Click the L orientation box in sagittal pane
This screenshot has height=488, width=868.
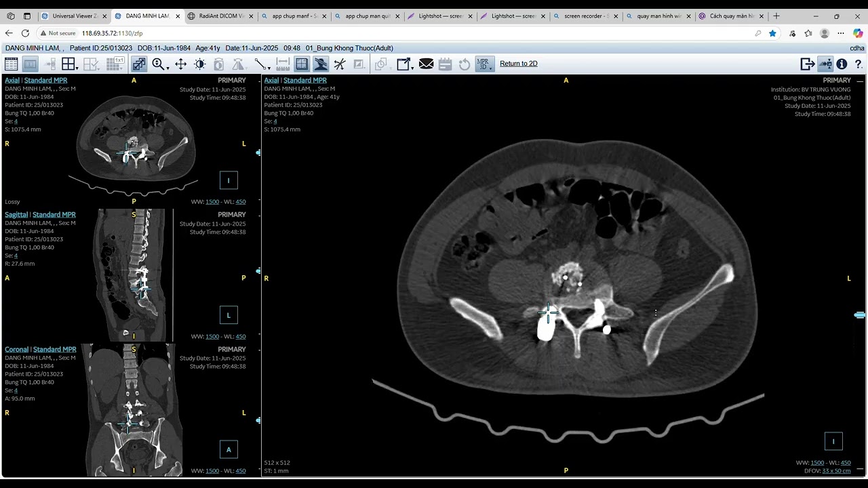tap(229, 315)
